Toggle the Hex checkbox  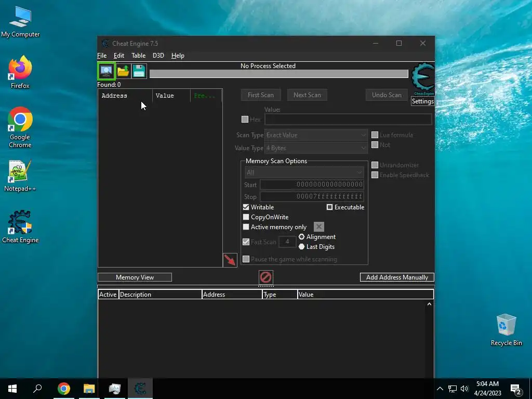(x=245, y=119)
